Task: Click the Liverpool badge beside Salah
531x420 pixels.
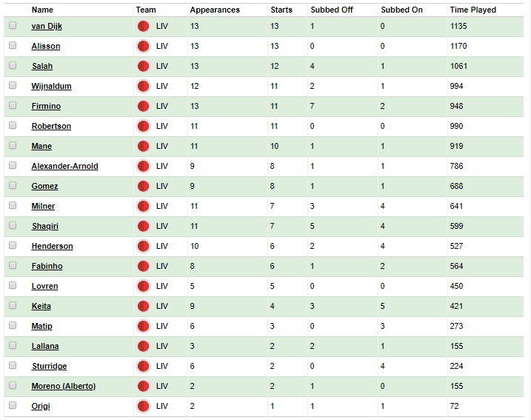Action: pos(143,66)
